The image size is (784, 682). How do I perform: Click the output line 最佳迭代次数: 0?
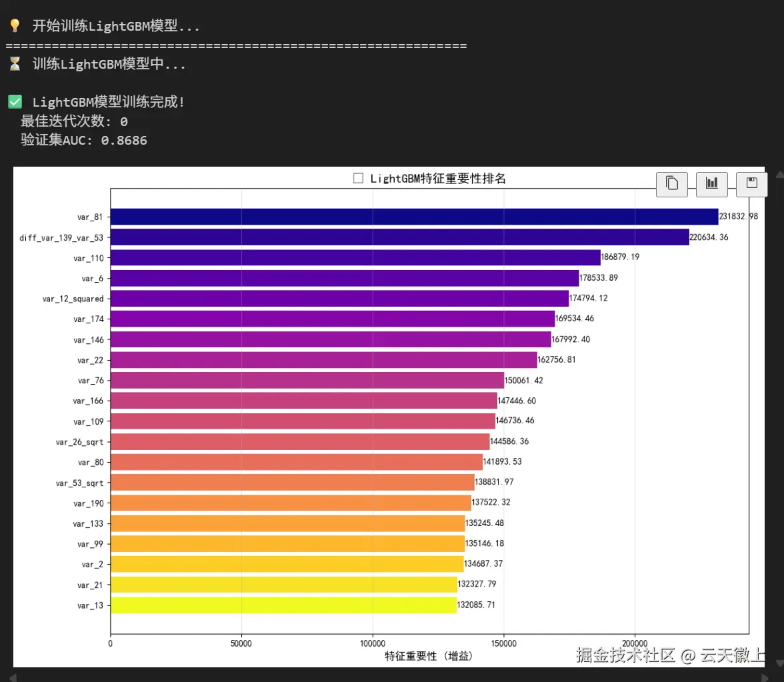point(75,121)
